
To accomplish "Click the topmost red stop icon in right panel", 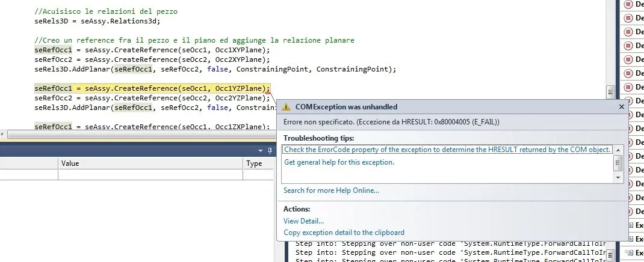I will pos(628,4).
